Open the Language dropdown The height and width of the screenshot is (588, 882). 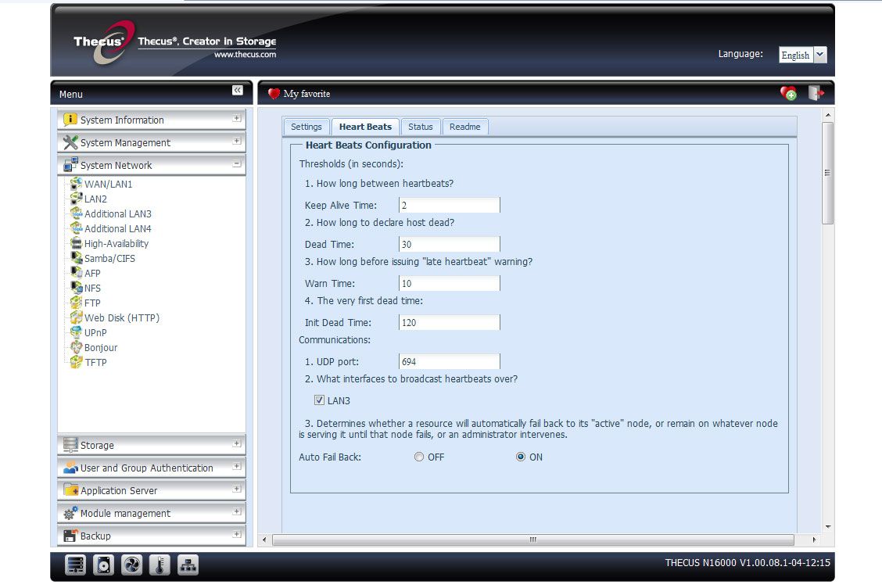pos(820,55)
